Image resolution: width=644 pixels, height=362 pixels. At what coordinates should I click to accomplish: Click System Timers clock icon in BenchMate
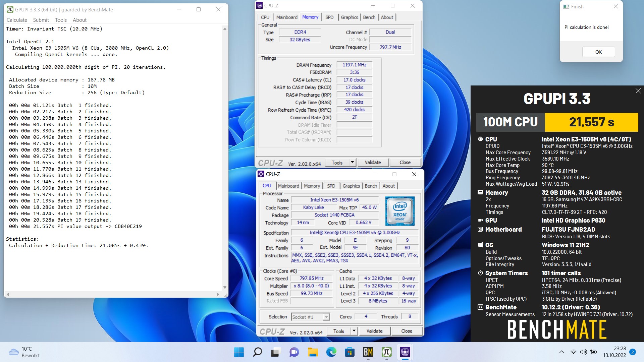coord(480,273)
